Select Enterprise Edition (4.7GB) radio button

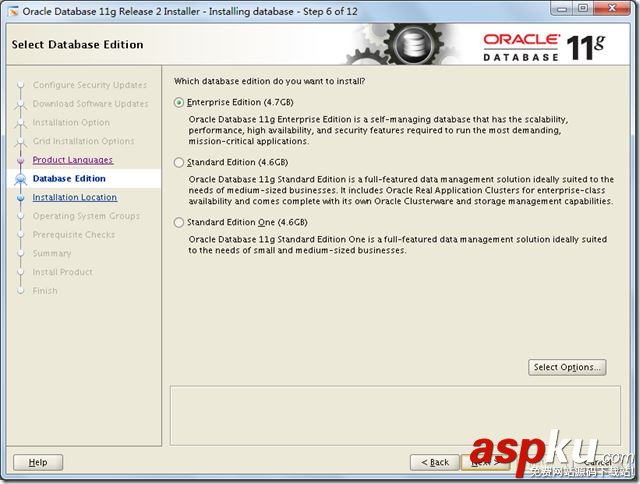pyautogui.click(x=179, y=102)
